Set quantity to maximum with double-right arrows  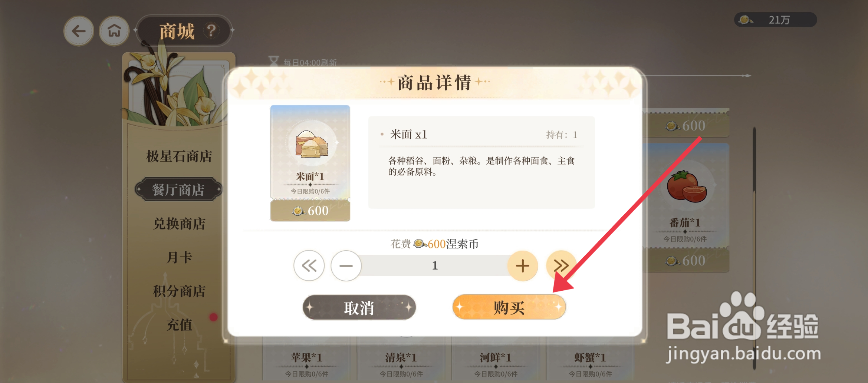(x=561, y=265)
